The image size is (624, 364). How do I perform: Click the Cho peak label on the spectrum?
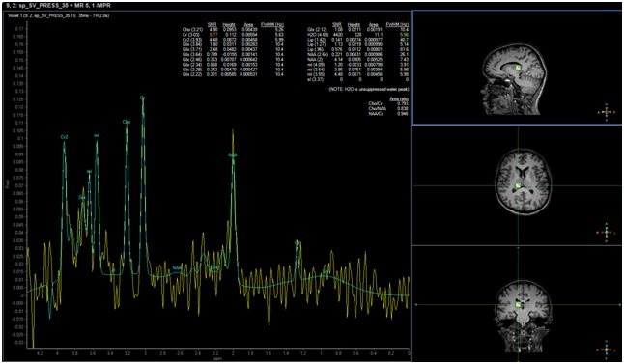[x=127, y=122]
